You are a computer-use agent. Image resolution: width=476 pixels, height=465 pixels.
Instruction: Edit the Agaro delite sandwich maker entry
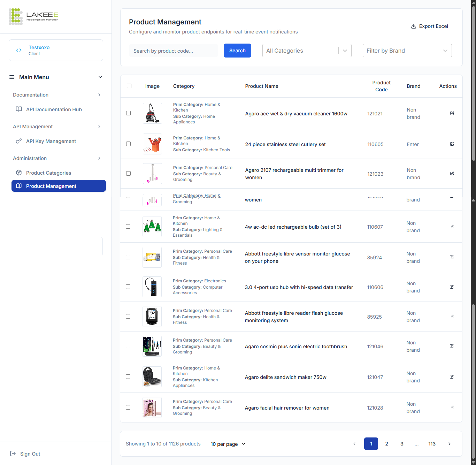pyautogui.click(x=452, y=377)
